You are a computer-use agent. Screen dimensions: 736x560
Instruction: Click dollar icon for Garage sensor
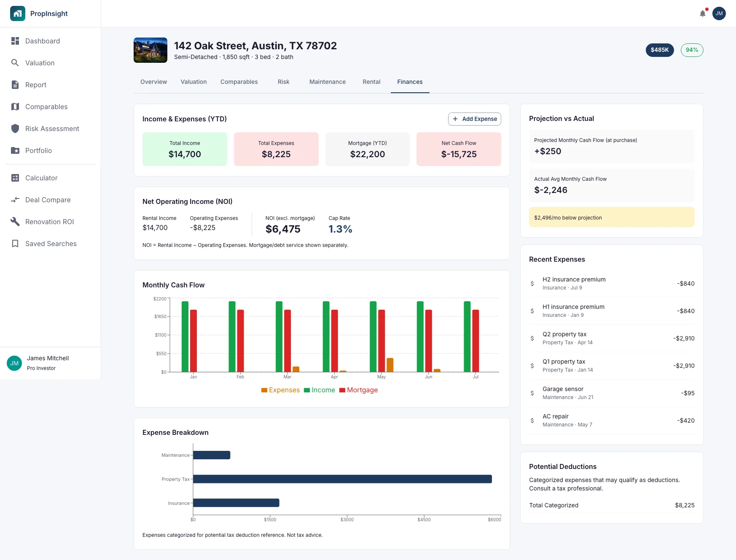click(x=532, y=393)
